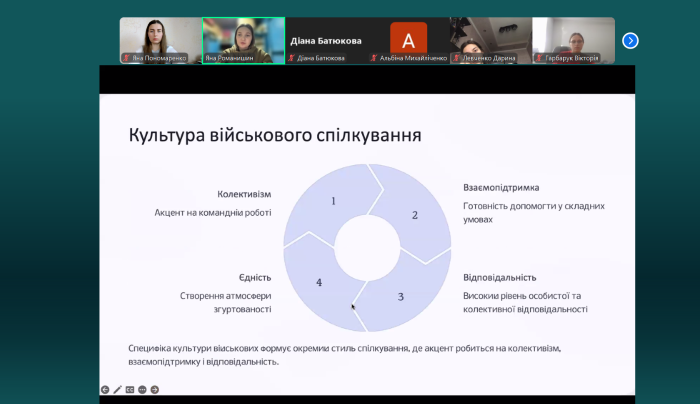Open more slideshow options menu

[142, 389]
